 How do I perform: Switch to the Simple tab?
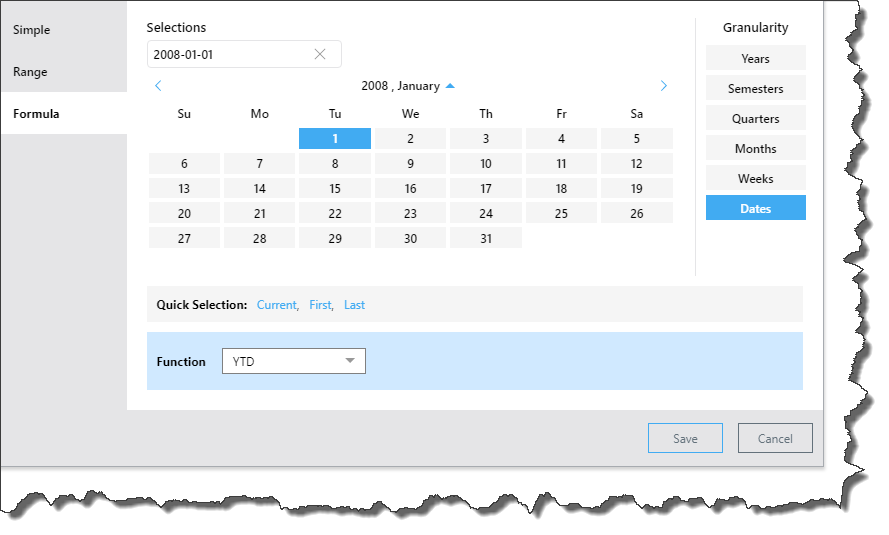[32, 30]
